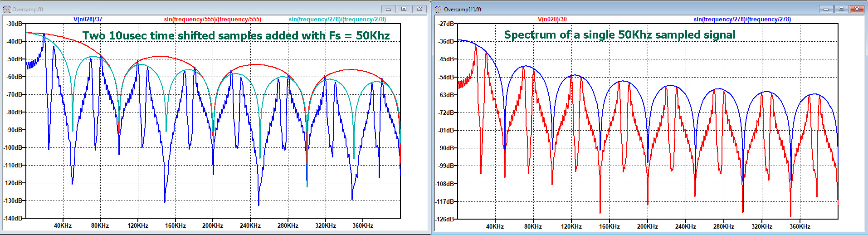Click the 160KHz label in Oversamp.fft

pos(175,225)
